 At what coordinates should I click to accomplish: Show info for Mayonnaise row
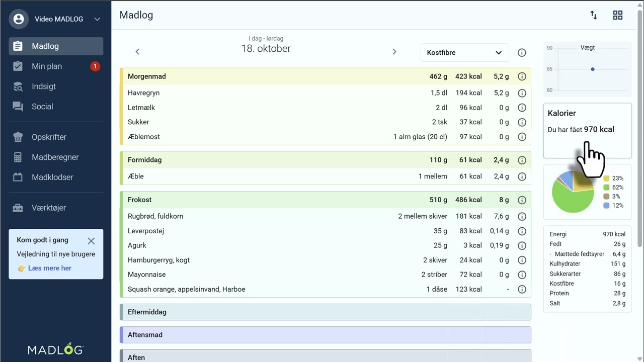[522, 275]
